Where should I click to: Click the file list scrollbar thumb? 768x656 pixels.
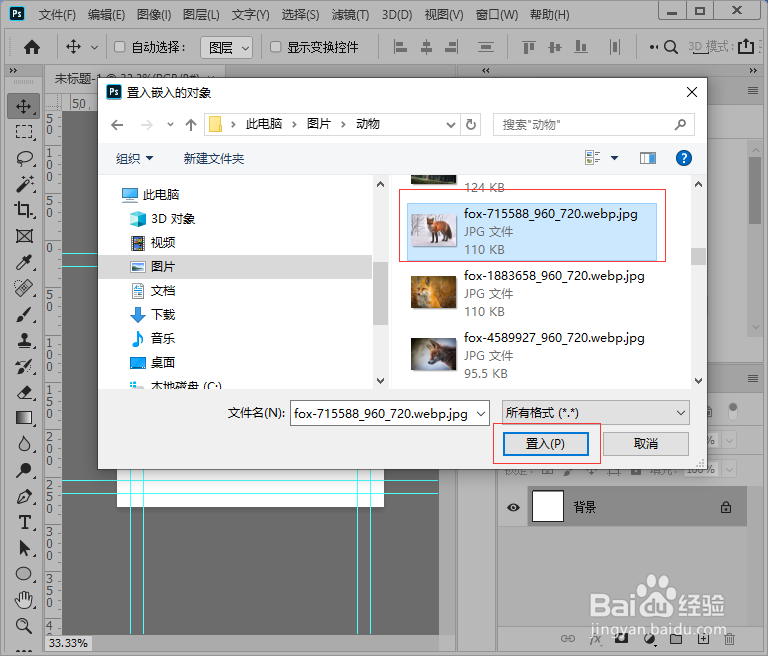[698, 257]
